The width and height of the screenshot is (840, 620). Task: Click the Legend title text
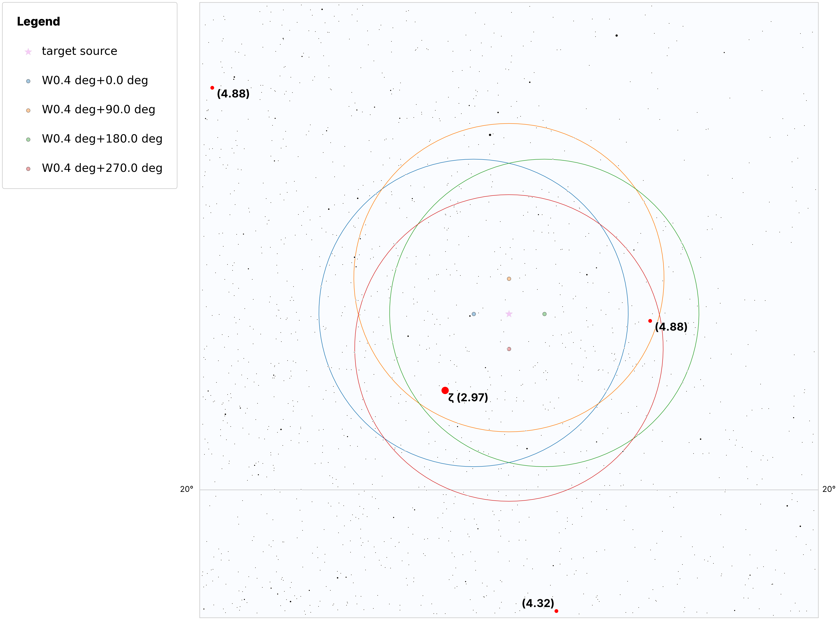38,22
